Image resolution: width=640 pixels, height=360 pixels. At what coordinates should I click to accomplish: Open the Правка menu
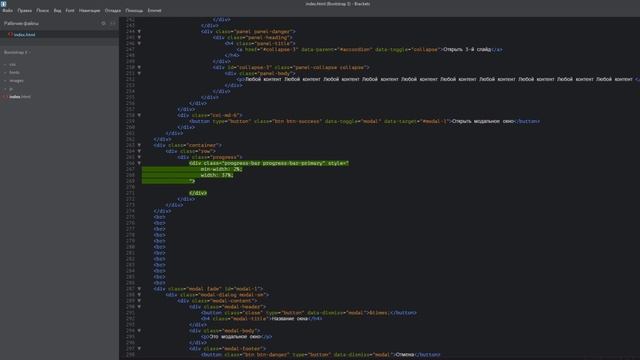(24, 11)
